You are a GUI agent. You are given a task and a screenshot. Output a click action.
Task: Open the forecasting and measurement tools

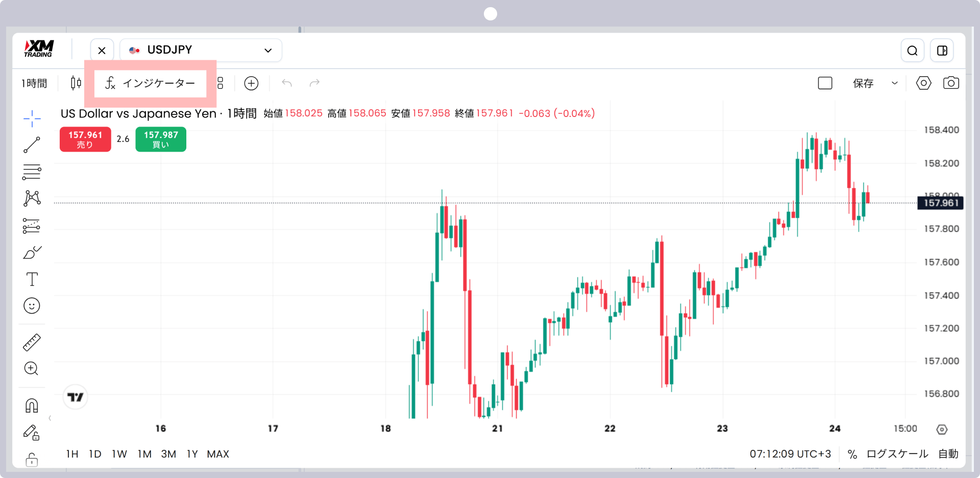pyautogui.click(x=32, y=226)
